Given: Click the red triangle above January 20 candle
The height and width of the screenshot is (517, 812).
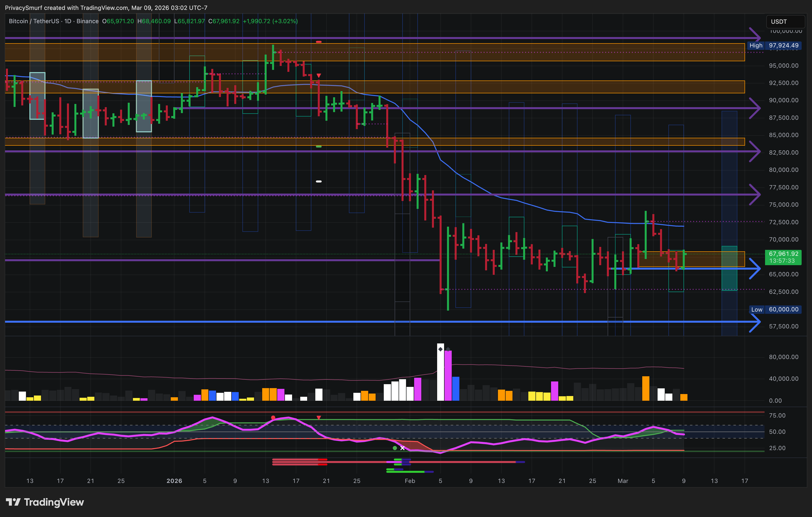Looking at the screenshot, I should (319, 76).
